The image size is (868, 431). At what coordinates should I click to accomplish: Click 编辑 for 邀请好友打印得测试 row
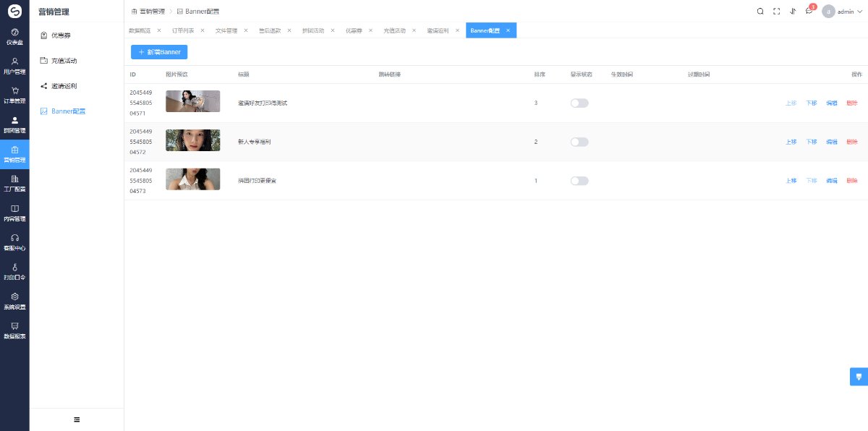pyautogui.click(x=832, y=103)
